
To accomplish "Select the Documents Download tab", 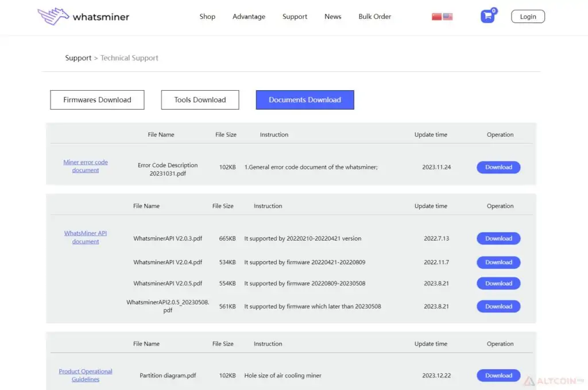I will pos(305,100).
